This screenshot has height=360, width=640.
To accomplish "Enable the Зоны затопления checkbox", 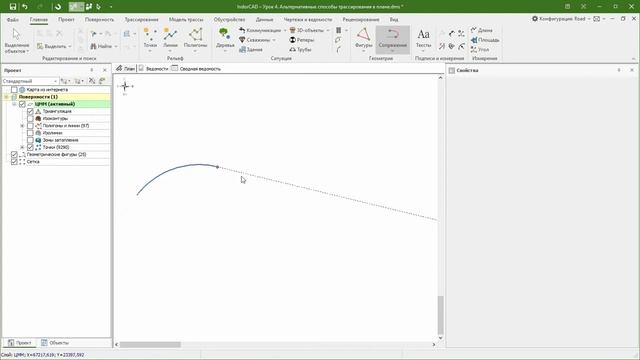I will pyautogui.click(x=30, y=140).
